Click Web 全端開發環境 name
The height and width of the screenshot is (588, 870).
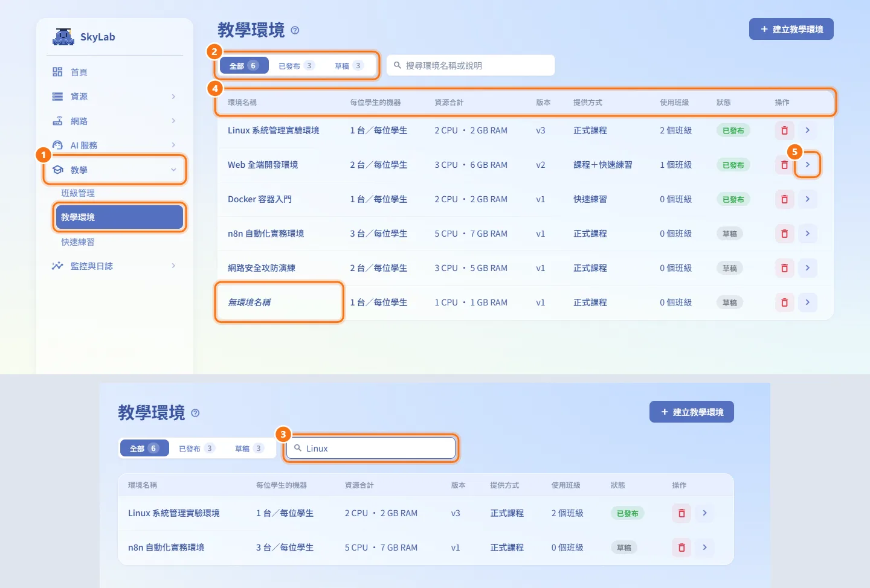263,165
